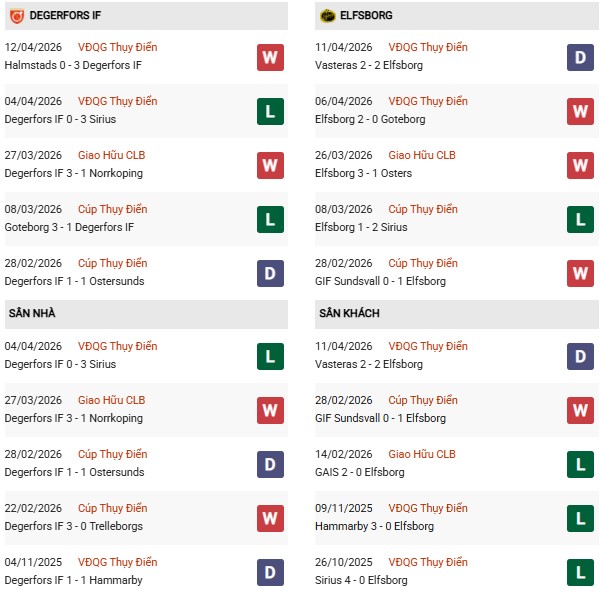Open Giao Hữu CLB link dated 14/02/2026

point(421,454)
